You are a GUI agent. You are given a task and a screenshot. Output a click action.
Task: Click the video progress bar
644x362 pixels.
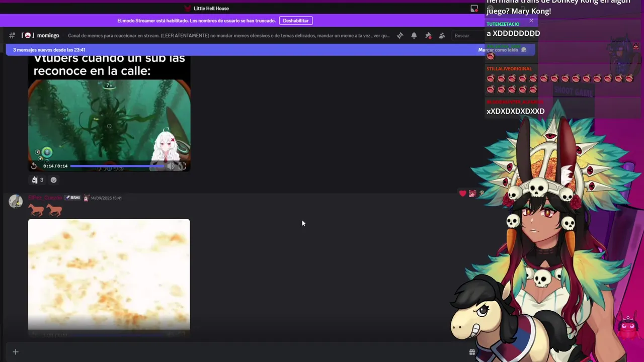click(117, 166)
